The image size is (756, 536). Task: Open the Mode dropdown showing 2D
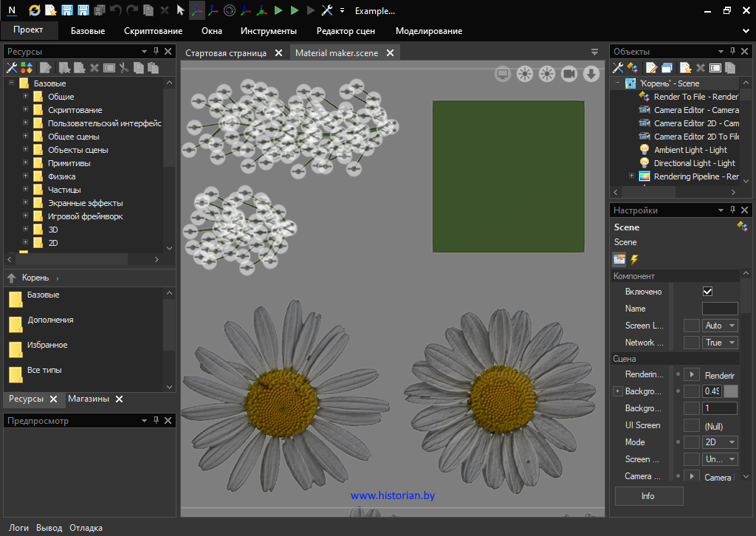pyautogui.click(x=721, y=442)
